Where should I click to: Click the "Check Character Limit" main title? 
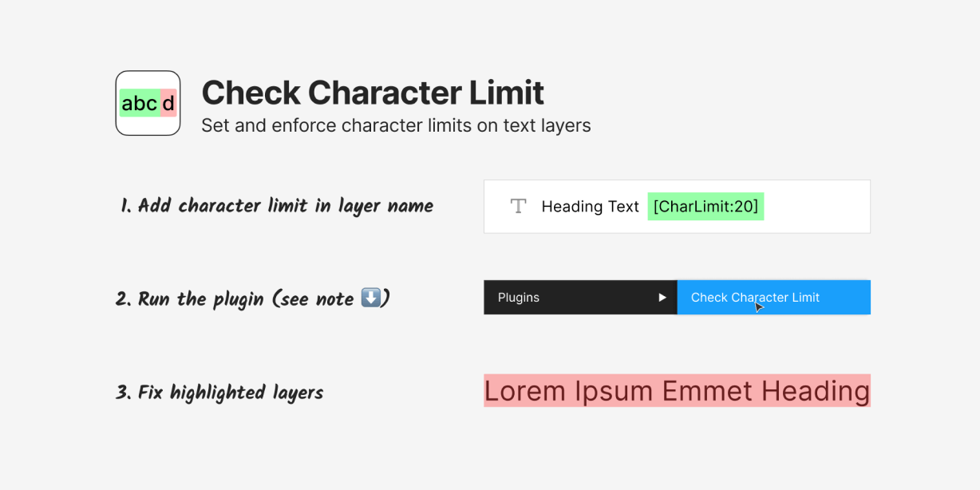(x=372, y=93)
